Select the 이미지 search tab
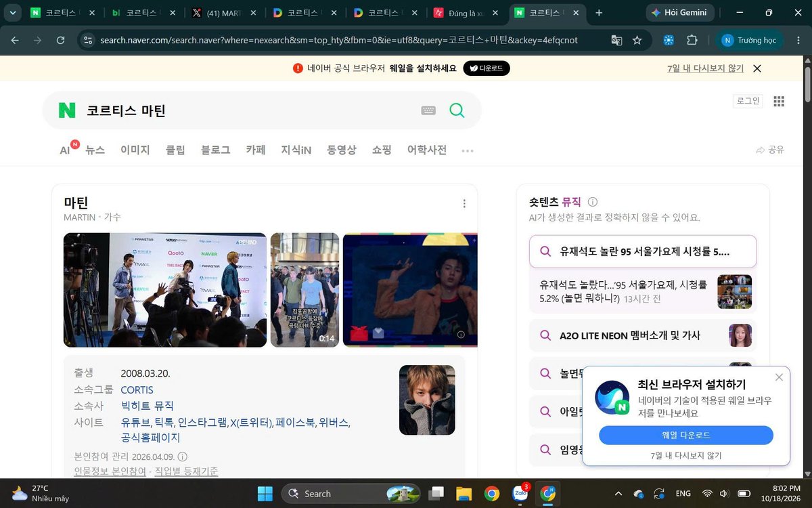Viewport: 812px width, 508px height. tap(135, 150)
